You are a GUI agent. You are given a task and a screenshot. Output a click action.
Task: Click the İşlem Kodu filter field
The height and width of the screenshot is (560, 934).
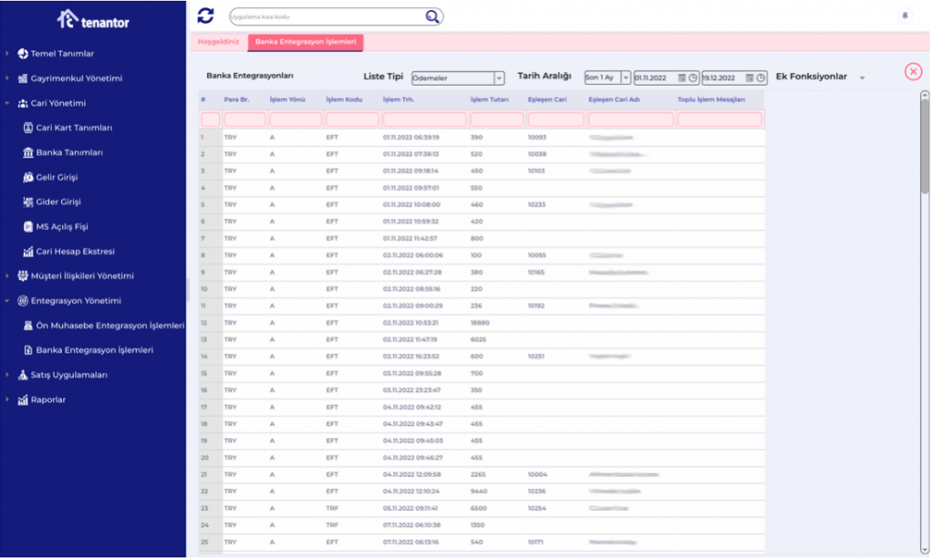click(352, 119)
